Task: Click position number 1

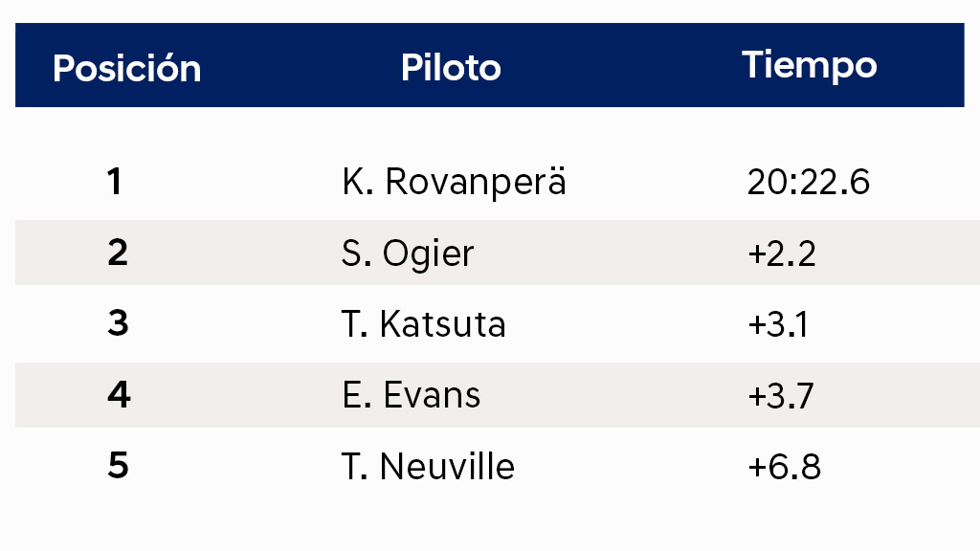Action: pyautogui.click(x=114, y=182)
